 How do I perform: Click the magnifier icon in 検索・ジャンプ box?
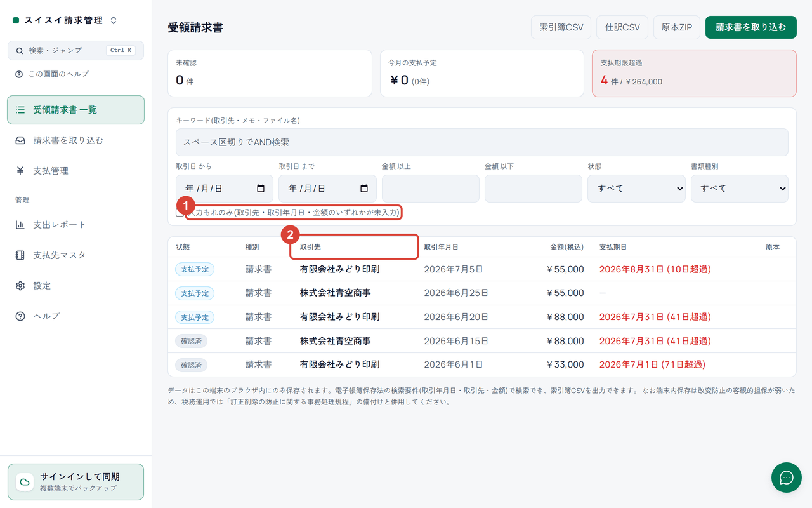(x=20, y=50)
